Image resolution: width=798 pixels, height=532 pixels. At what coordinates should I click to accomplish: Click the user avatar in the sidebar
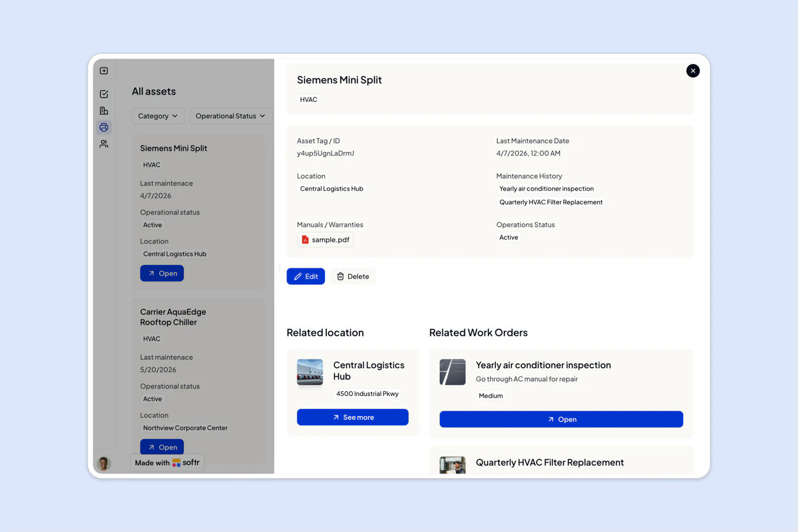point(104,463)
